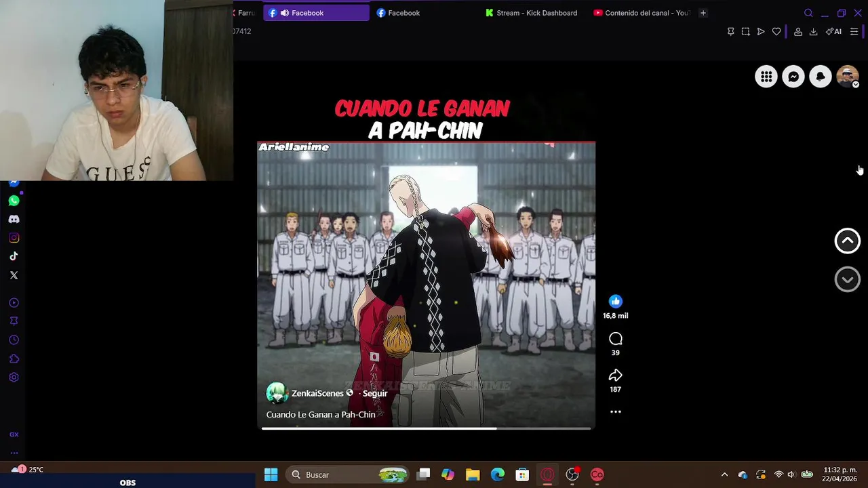Switch to the Contenido del canal YouTube tab
Image resolution: width=868 pixels, height=488 pixels.
[643, 13]
